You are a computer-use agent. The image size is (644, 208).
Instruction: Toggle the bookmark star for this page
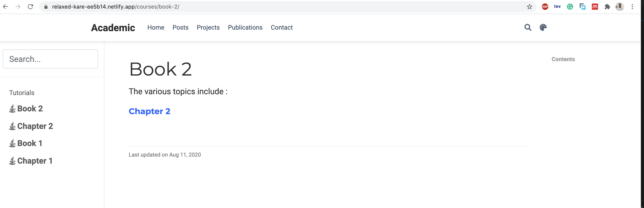pos(529,6)
